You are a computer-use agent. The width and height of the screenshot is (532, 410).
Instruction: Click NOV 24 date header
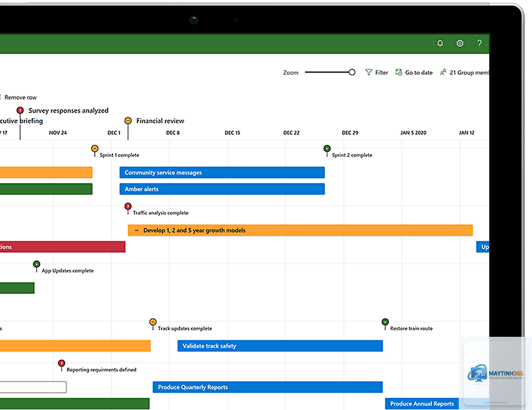[x=57, y=132]
